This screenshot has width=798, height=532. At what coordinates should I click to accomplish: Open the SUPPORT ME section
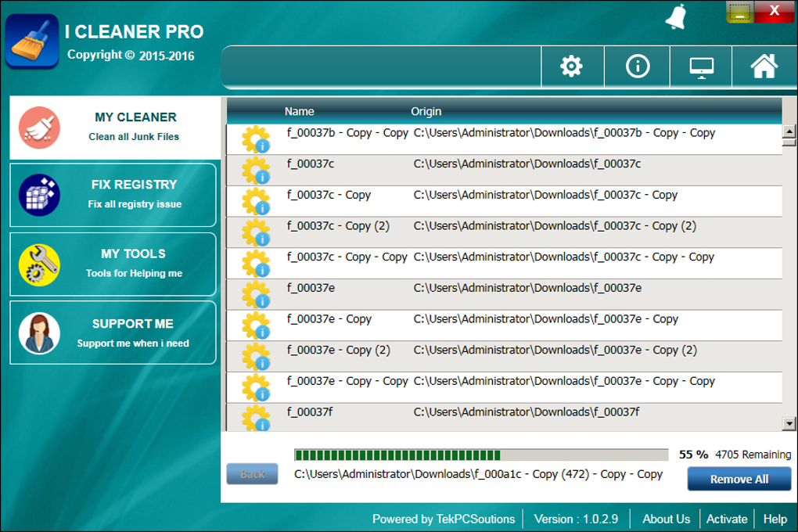(113, 332)
